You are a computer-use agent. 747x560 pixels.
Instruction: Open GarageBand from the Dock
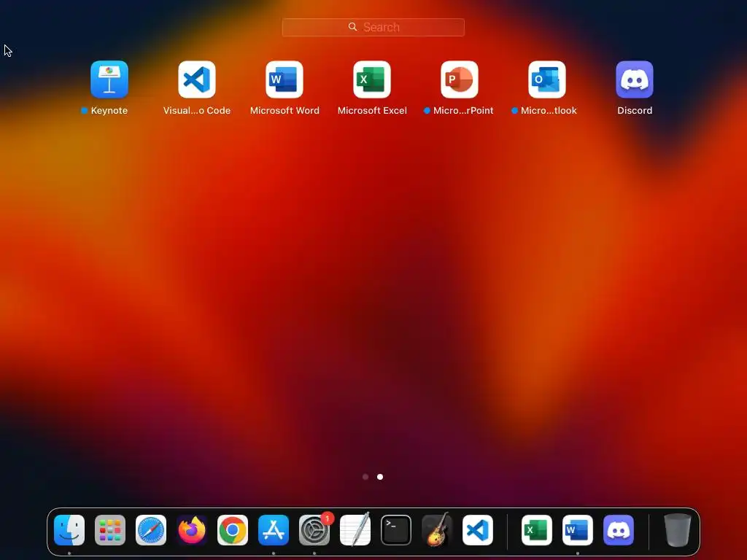coord(437,530)
